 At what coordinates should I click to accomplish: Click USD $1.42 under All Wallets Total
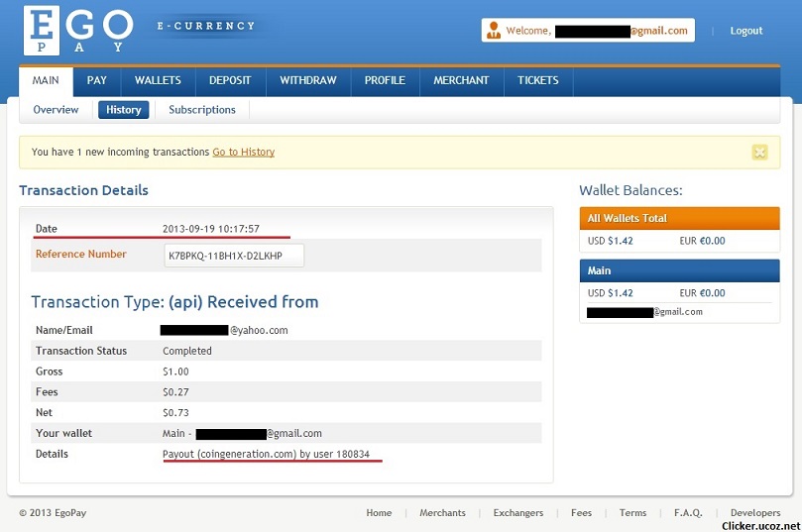(x=611, y=241)
